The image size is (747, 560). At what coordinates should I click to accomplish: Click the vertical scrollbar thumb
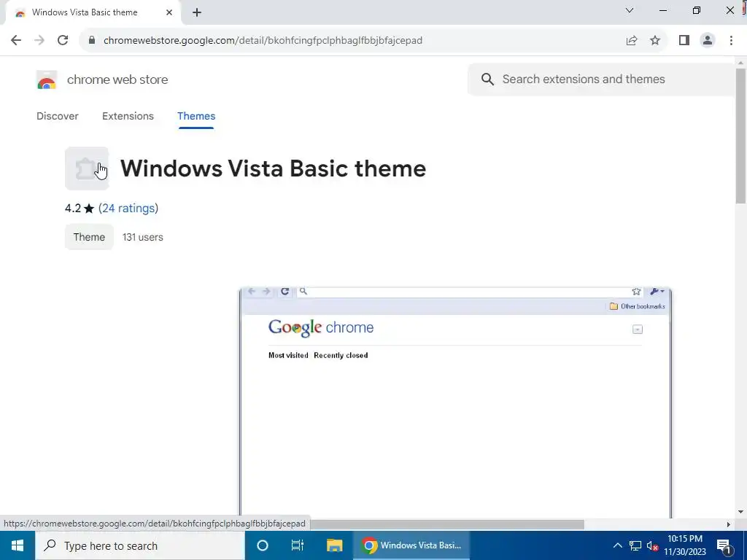pos(741,136)
